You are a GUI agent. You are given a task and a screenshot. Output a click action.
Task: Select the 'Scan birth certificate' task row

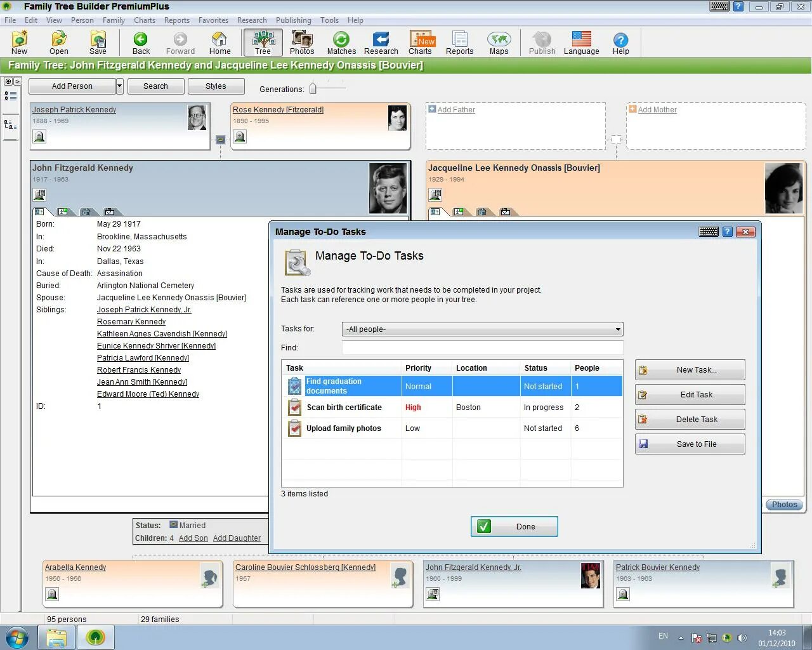(452, 407)
